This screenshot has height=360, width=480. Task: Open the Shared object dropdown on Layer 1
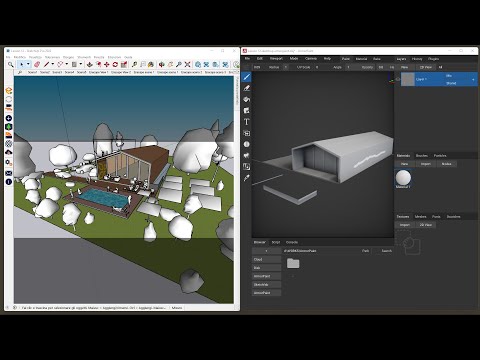tap(451, 83)
